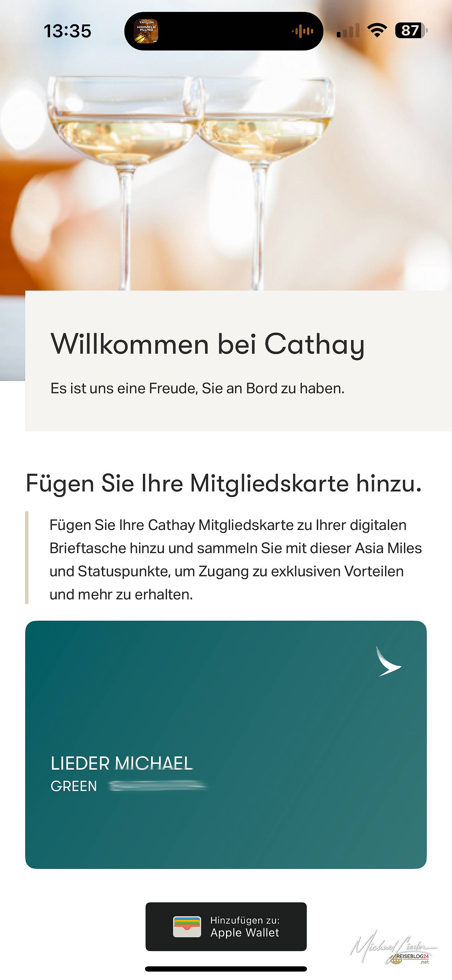Image resolution: width=452 pixels, height=980 pixels.
Task: Select the green Cathay membership card
Action: [226, 744]
